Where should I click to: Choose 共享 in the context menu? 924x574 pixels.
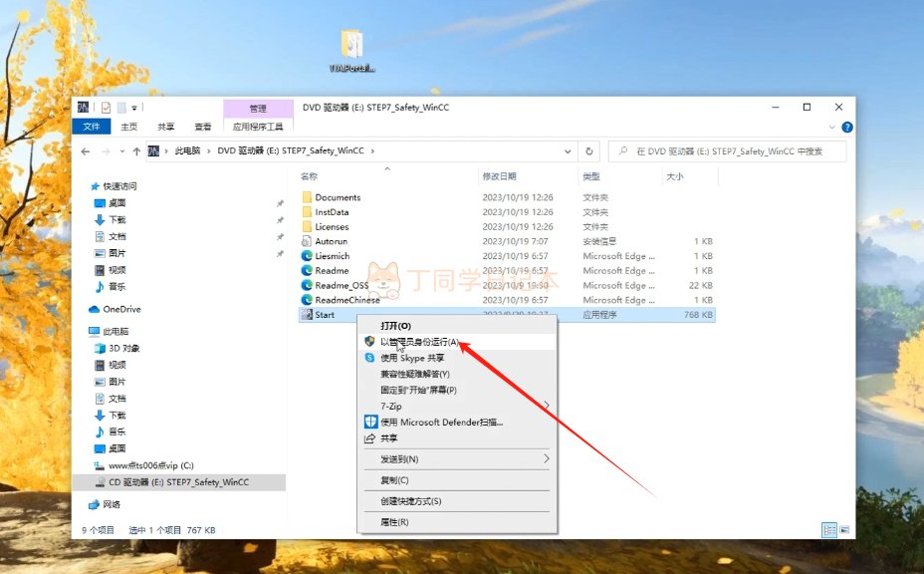[457, 438]
